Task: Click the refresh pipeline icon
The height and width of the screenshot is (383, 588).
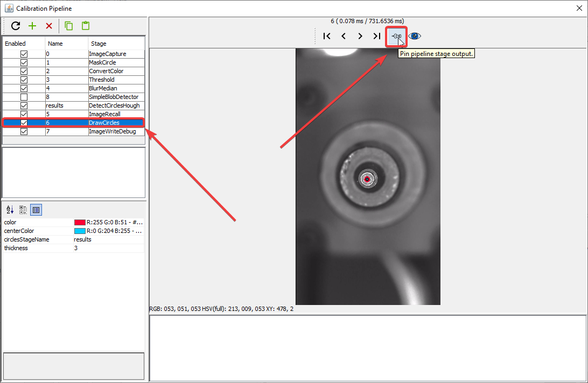Action: pyautogui.click(x=16, y=26)
